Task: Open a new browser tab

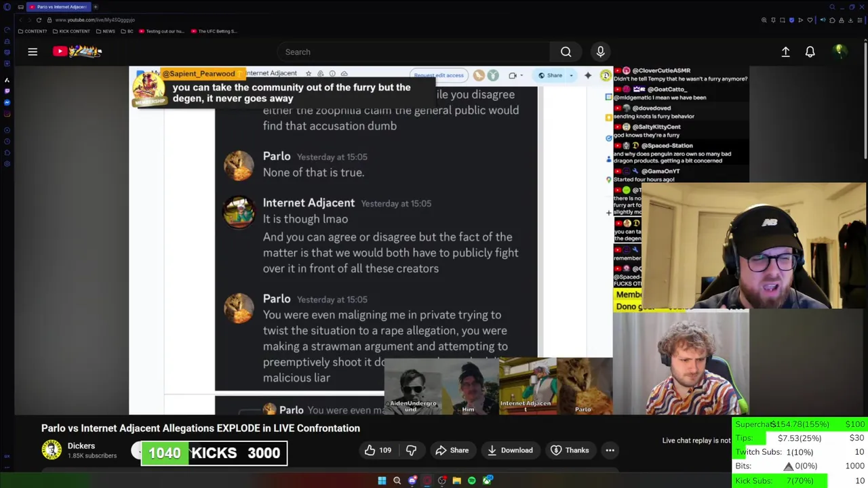Action: [96, 7]
